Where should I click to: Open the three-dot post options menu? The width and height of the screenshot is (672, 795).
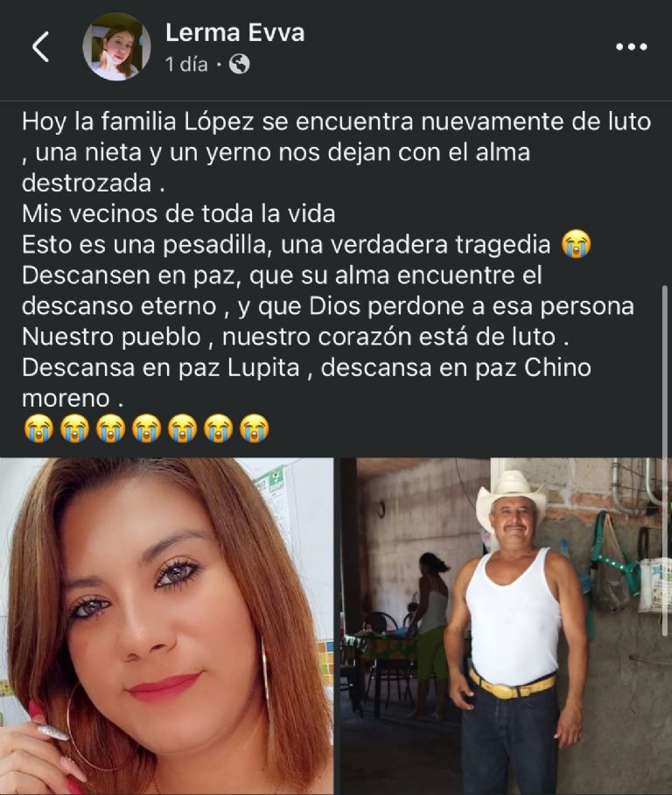(x=632, y=46)
